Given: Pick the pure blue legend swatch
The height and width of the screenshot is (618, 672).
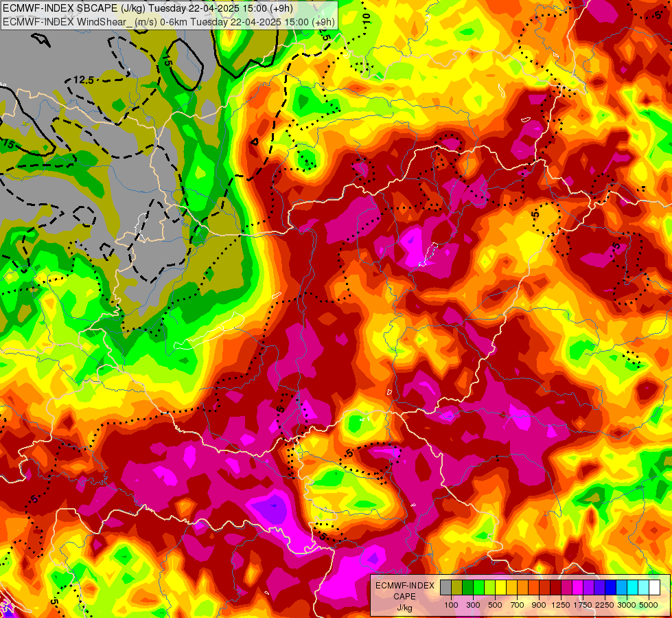Looking at the screenshot, I should pyautogui.click(x=611, y=587).
